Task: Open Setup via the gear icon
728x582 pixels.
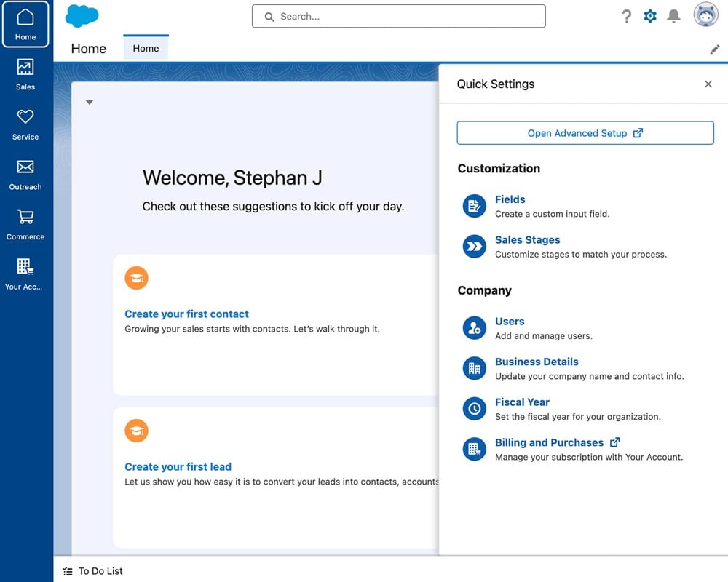Action: [x=650, y=15]
